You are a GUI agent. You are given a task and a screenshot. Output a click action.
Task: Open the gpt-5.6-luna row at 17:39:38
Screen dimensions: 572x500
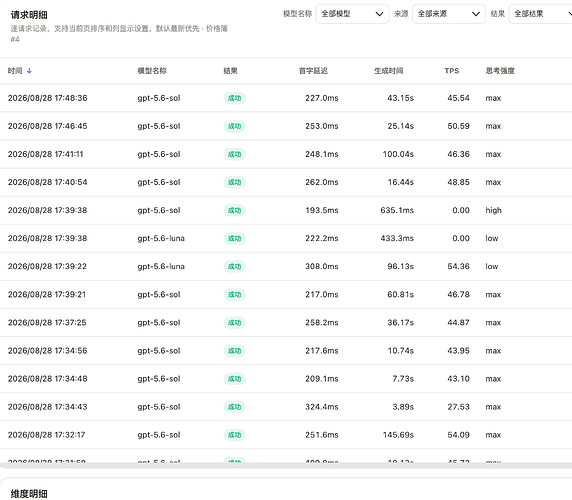tap(286, 239)
